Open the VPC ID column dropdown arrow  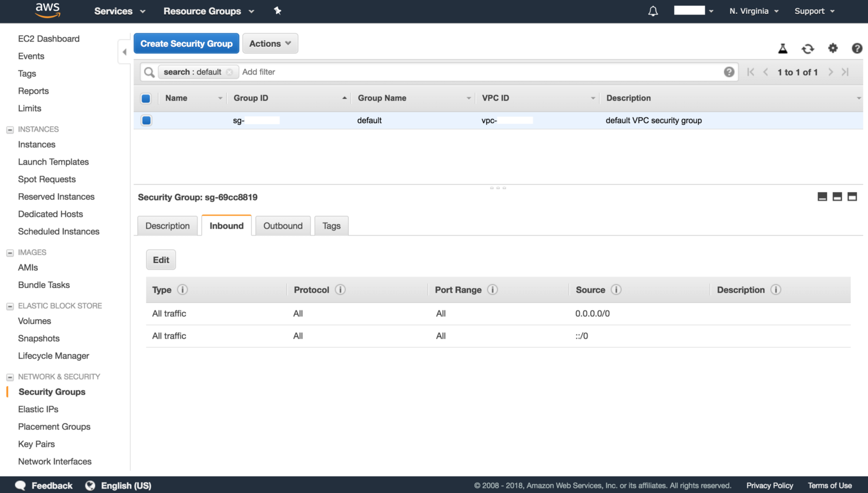(x=593, y=98)
